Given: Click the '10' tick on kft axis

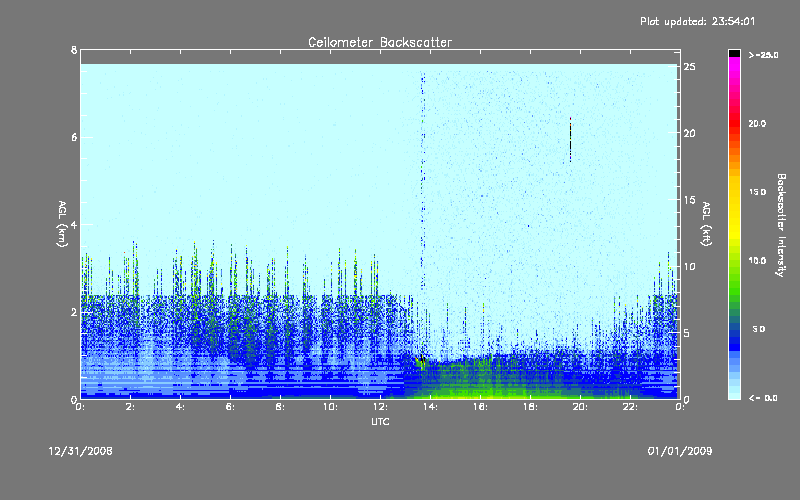Looking at the screenshot, I should pyautogui.click(x=690, y=266).
